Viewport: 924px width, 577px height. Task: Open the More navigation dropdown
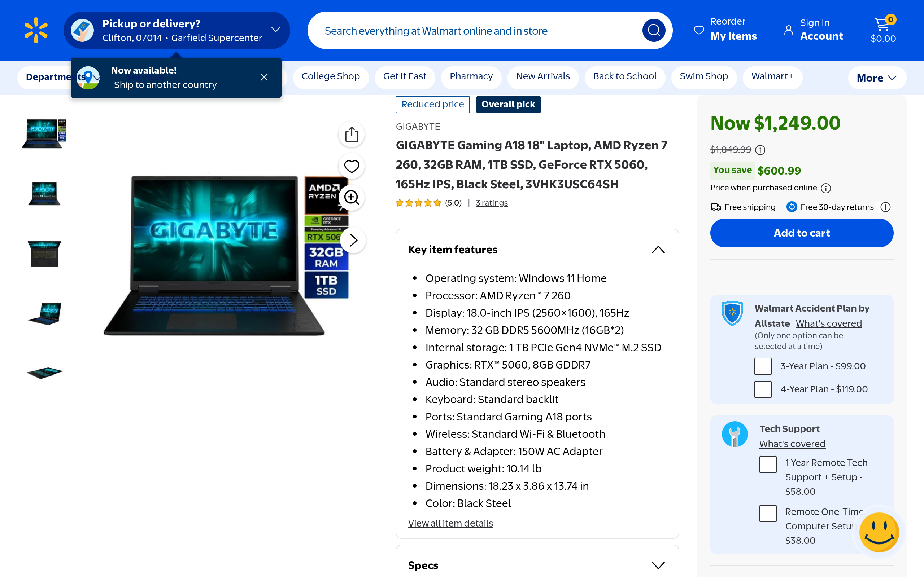click(877, 78)
